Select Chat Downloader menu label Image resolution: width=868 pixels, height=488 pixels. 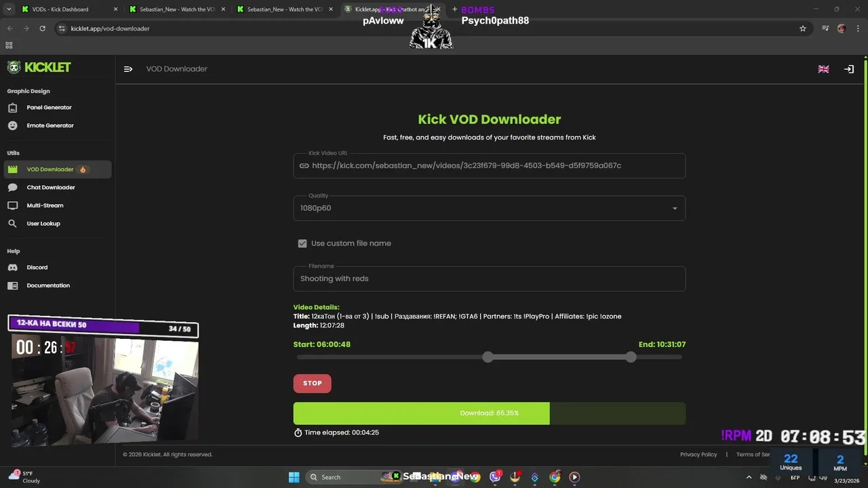[x=51, y=187]
